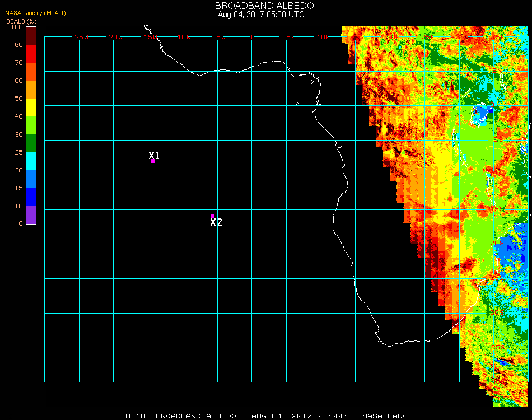Pick the cyan 20-25 legend segment
The width and height of the screenshot is (532, 420).
[31, 161]
